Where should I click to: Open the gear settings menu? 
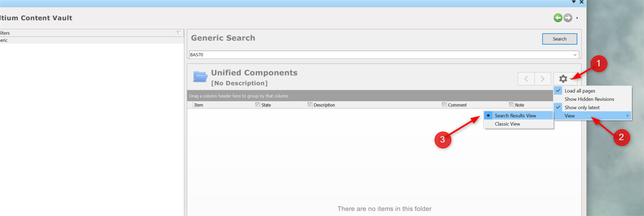pyautogui.click(x=563, y=79)
